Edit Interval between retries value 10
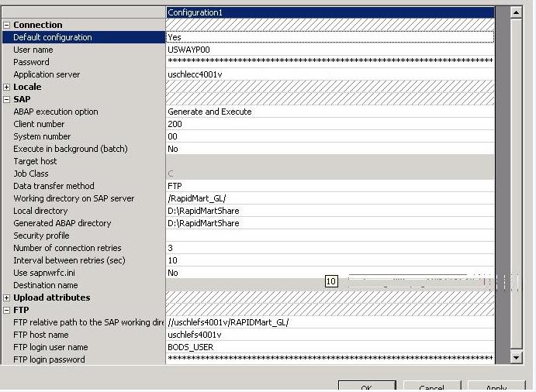The height and width of the screenshot is (392, 536). (330, 260)
